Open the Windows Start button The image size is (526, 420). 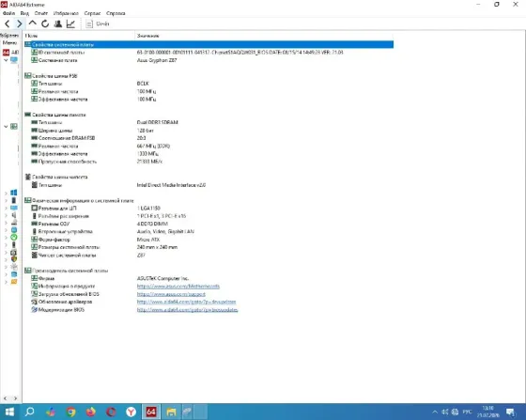click(x=9, y=412)
